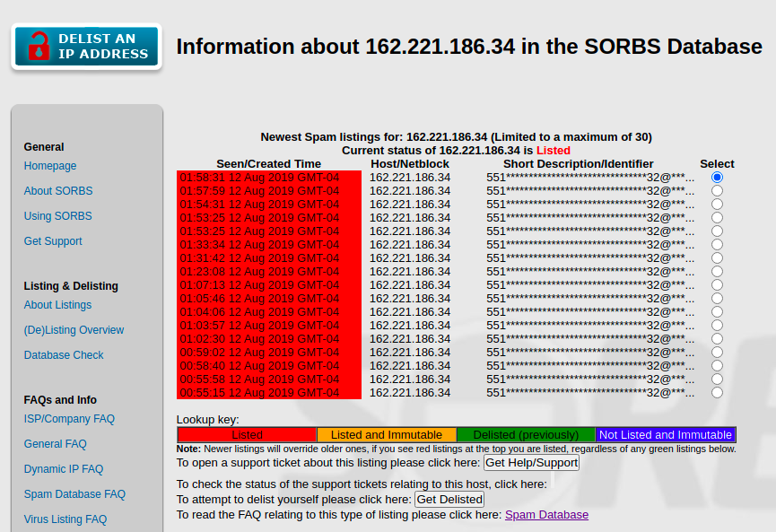Viewport: 776px width, 532px height.
Task: Click the 01:07:13 12 Aug 2019 time cell
Action: tap(269, 284)
